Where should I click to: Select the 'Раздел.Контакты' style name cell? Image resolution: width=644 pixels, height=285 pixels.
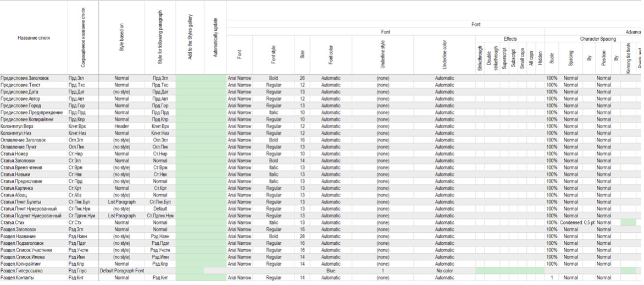(34, 278)
